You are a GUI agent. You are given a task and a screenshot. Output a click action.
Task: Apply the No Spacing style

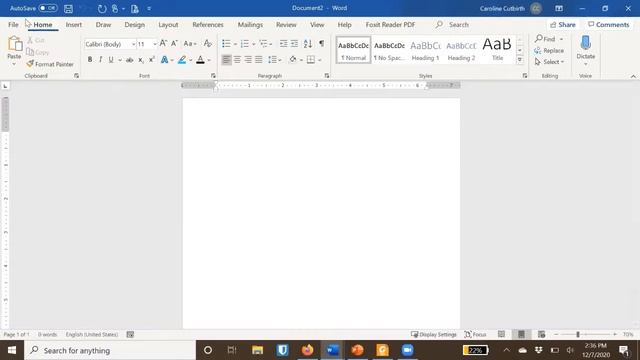coord(389,50)
